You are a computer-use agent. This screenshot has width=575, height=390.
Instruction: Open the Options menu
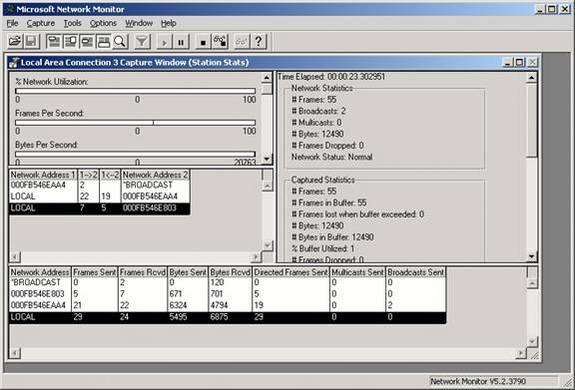click(103, 23)
